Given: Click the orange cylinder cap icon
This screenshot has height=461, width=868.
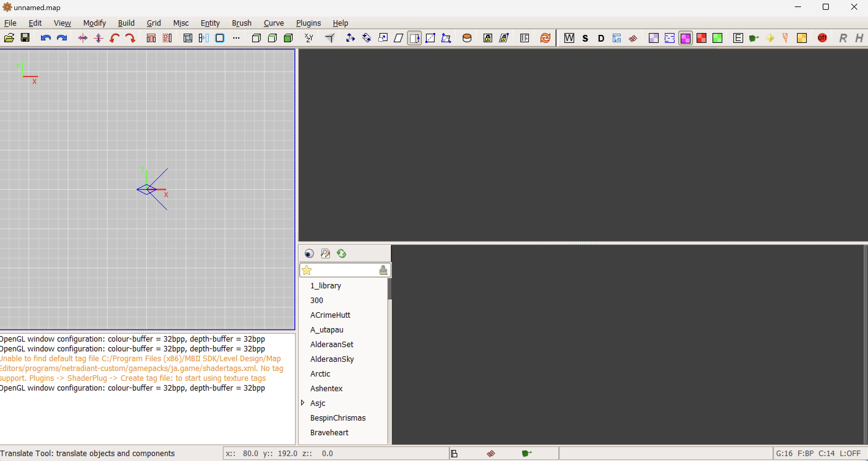Looking at the screenshot, I should (x=467, y=38).
